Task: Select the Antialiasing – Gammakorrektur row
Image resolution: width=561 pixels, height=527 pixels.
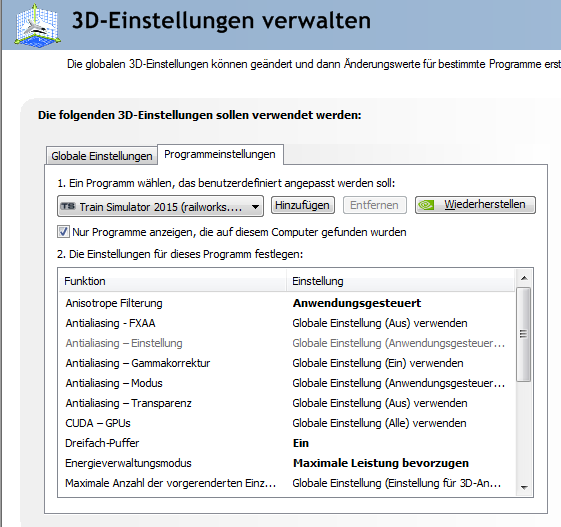Action: [x=287, y=363]
